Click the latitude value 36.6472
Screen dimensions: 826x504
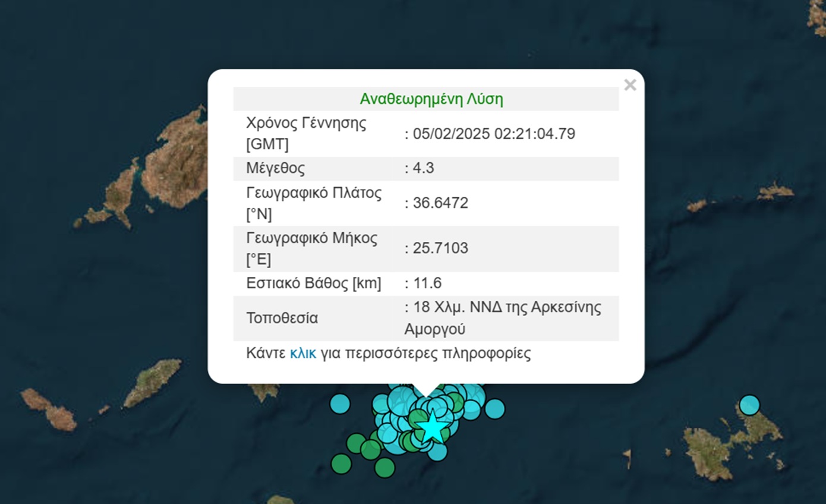[439, 203]
